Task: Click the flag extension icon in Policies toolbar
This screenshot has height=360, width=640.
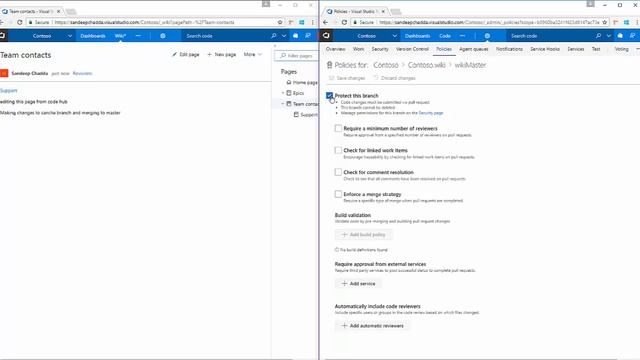Action: point(616,22)
